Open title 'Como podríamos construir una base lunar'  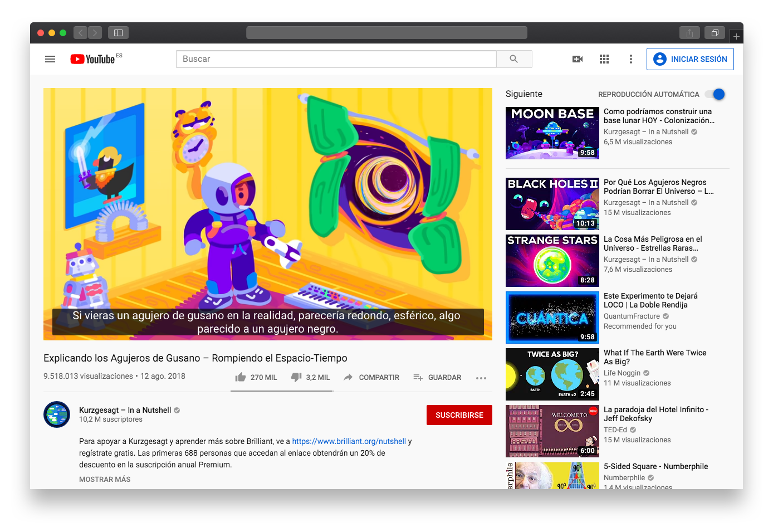659,116
